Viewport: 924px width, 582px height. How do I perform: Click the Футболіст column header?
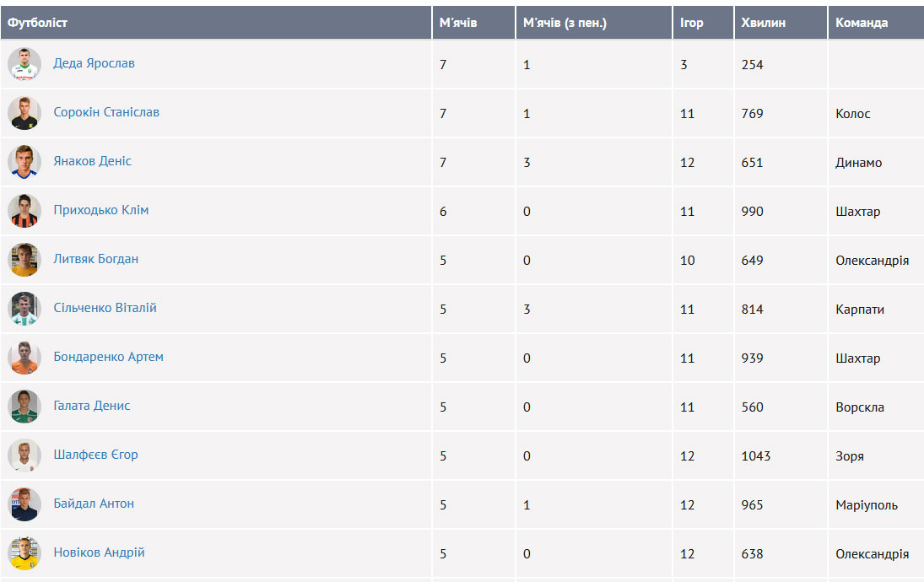coord(38,23)
